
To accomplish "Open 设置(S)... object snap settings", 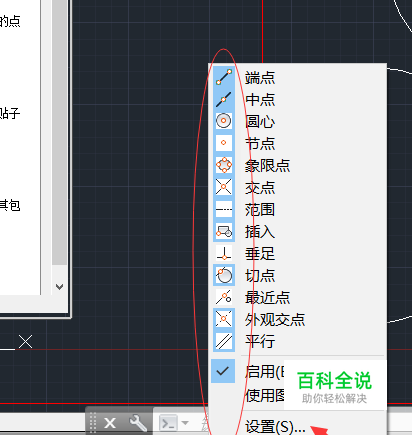I will 275,426.
